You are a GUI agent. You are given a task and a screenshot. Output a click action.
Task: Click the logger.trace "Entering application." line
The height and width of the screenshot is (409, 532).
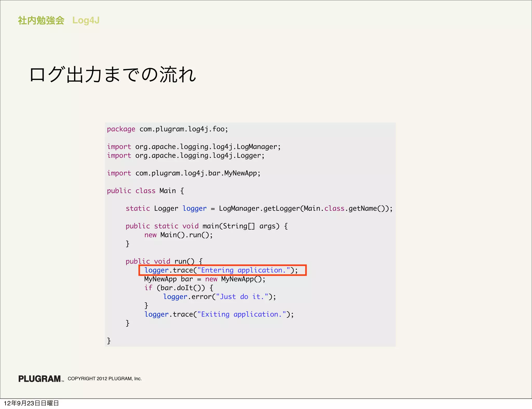click(223, 270)
